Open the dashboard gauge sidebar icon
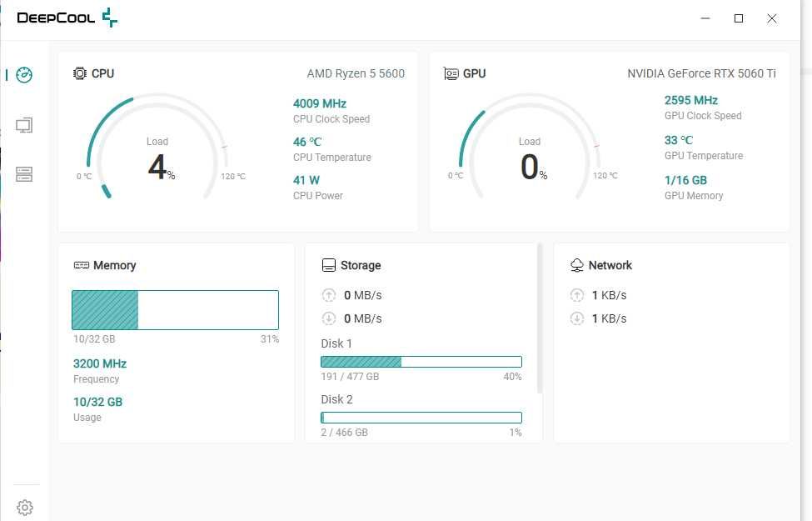812x521 pixels. 24,75
